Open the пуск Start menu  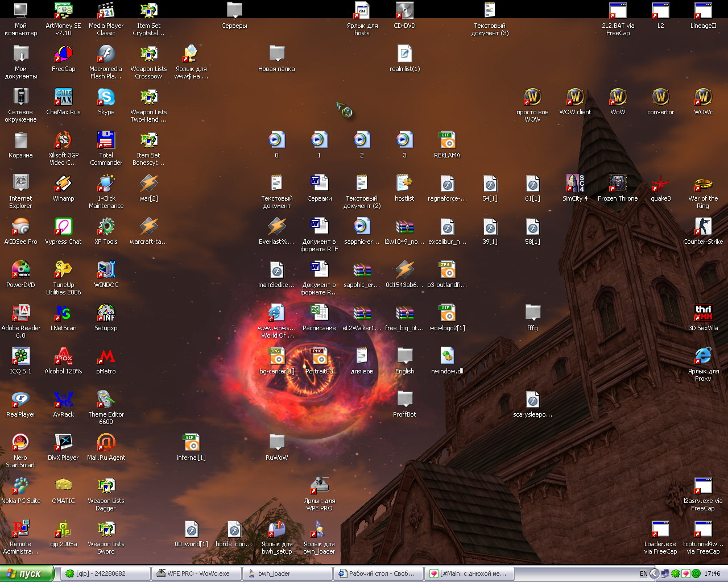[x=27, y=573]
